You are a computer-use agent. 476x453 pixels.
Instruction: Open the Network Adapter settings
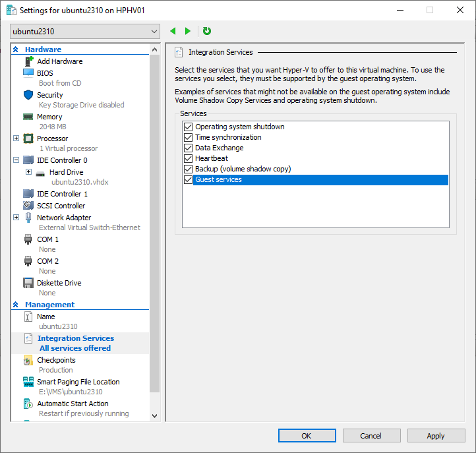[64, 218]
